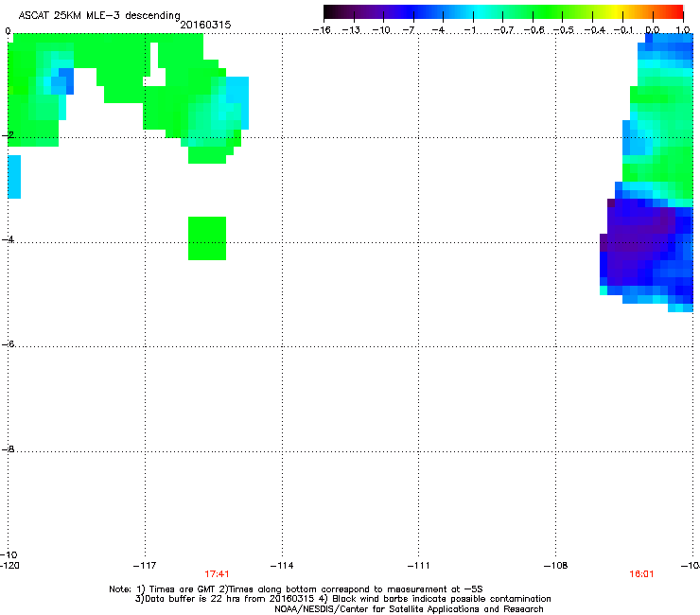700x615 pixels.
Task: Click the note line starting 'Note: 1) Times are GMT'
Action: pos(296,589)
